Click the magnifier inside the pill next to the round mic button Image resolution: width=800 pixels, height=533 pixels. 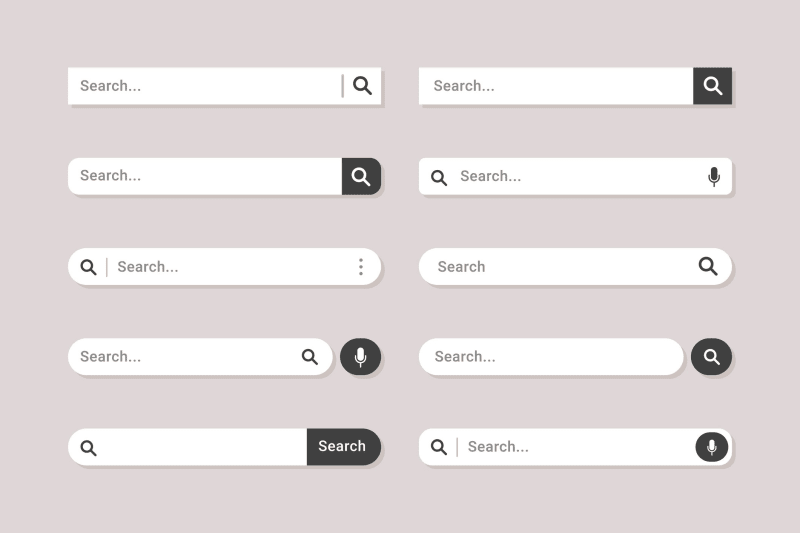click(310, 357)
